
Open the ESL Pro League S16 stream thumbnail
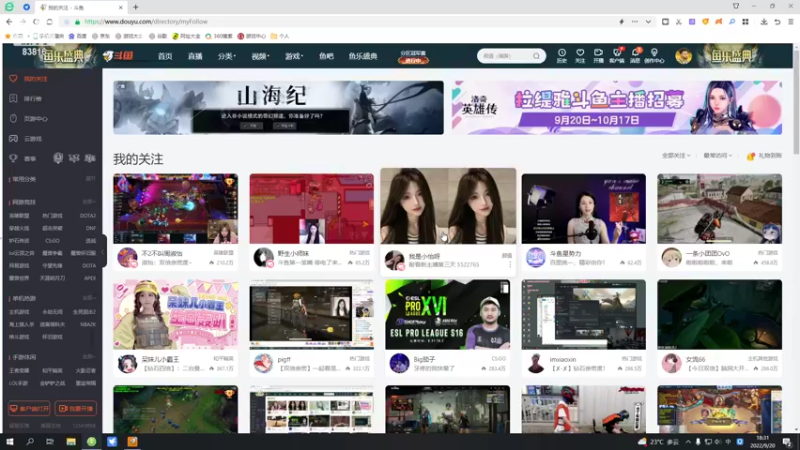[447, 314]
